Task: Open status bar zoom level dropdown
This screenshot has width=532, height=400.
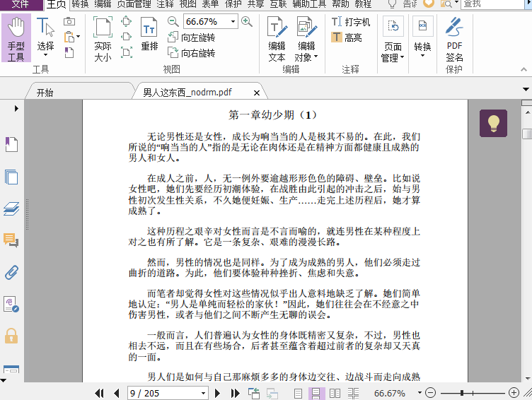Action: [420, 392]
